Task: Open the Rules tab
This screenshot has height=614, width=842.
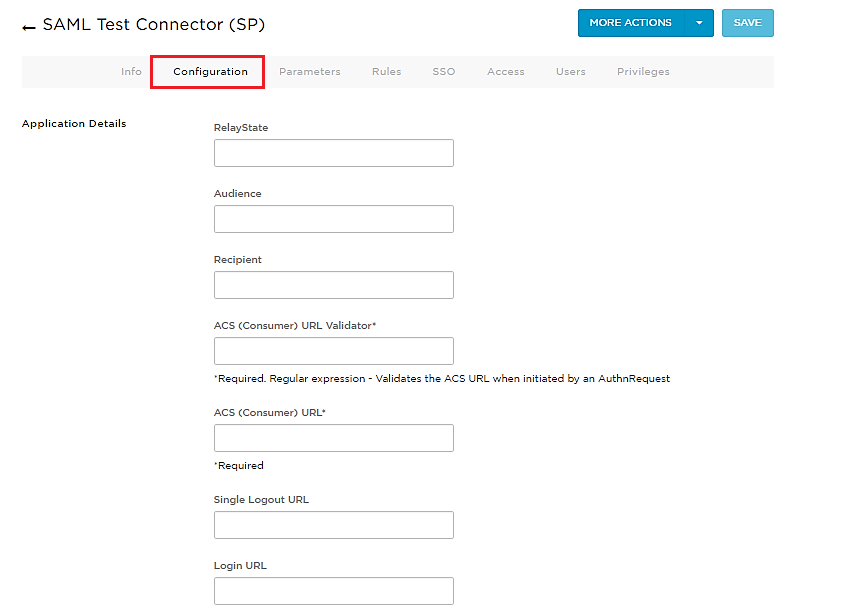Action: 386,71
